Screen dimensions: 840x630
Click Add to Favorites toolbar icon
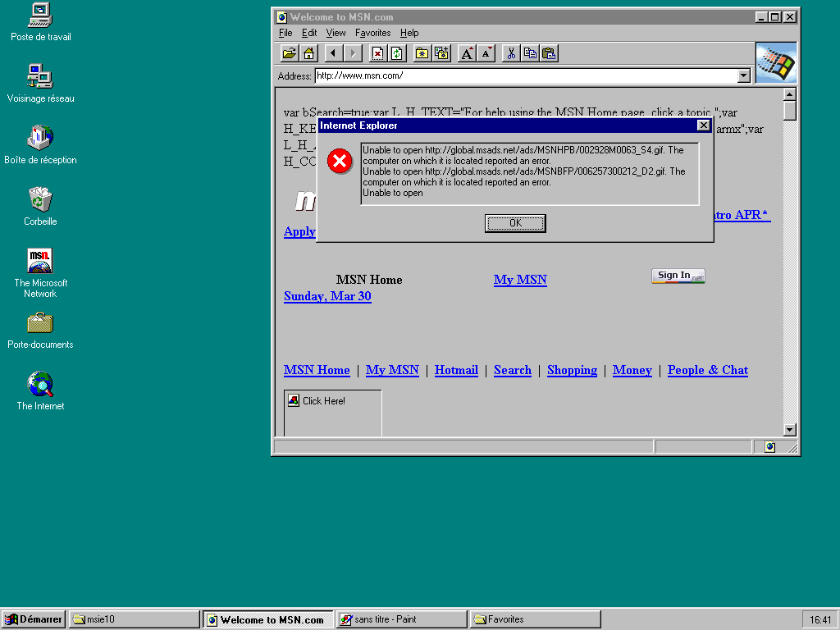coord(441,53)
